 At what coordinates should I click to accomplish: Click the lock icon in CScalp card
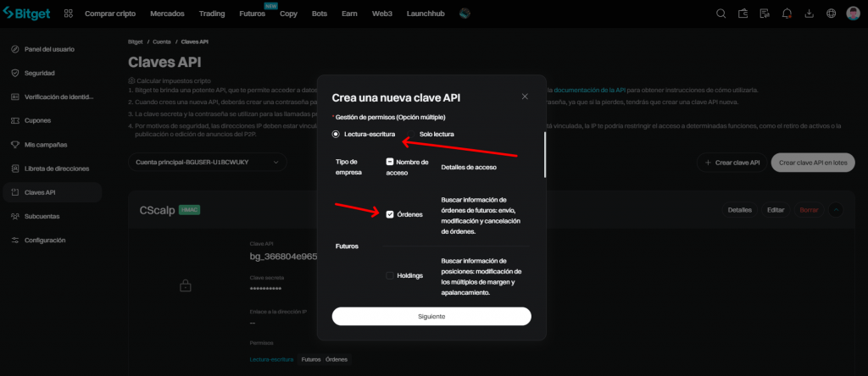click(x=185, y=286)
